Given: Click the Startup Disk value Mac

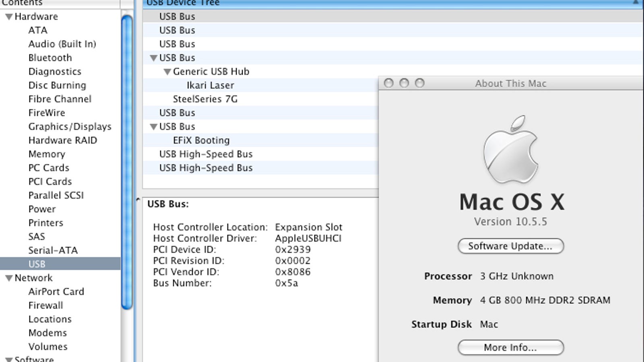Looking at the screenshot, I should click(489, 324).
